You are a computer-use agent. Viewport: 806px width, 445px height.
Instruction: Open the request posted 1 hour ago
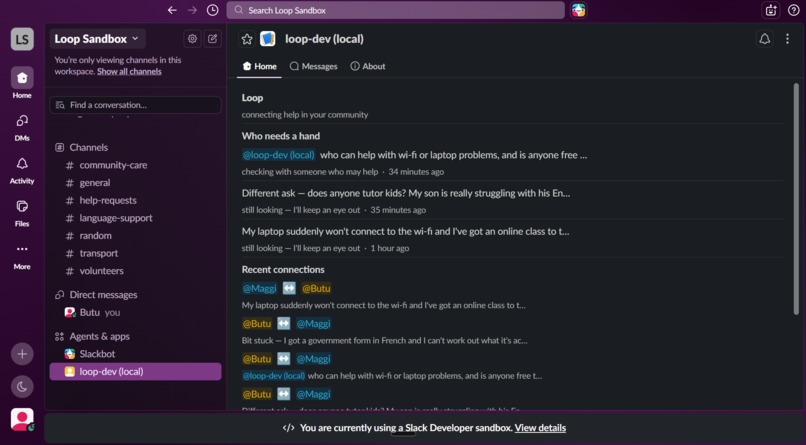point(405,232)
